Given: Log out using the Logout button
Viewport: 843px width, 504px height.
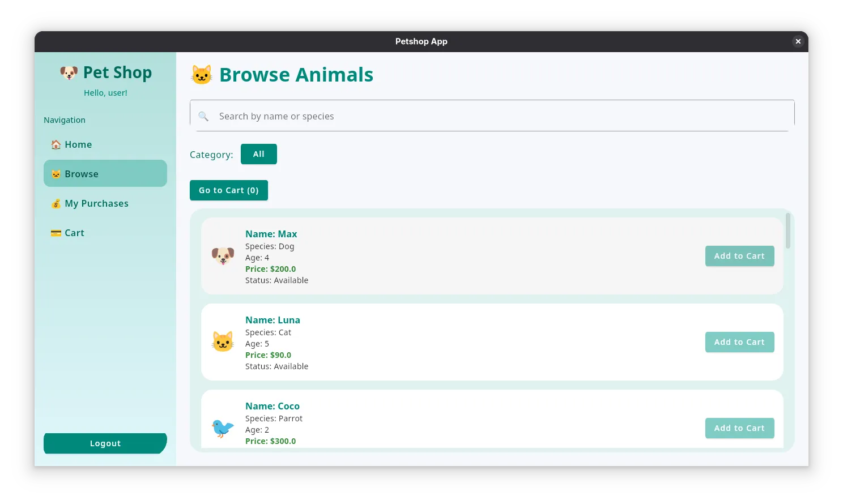Looking at the screenshot, I should coord(105,443).
